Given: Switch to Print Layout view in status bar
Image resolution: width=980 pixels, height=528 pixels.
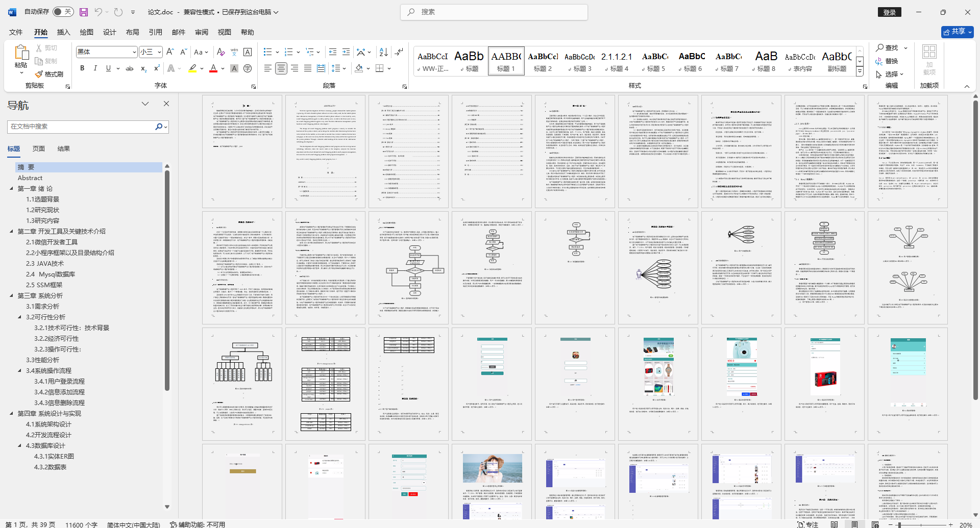Looking at the screenshot, I should coord(855,524).
